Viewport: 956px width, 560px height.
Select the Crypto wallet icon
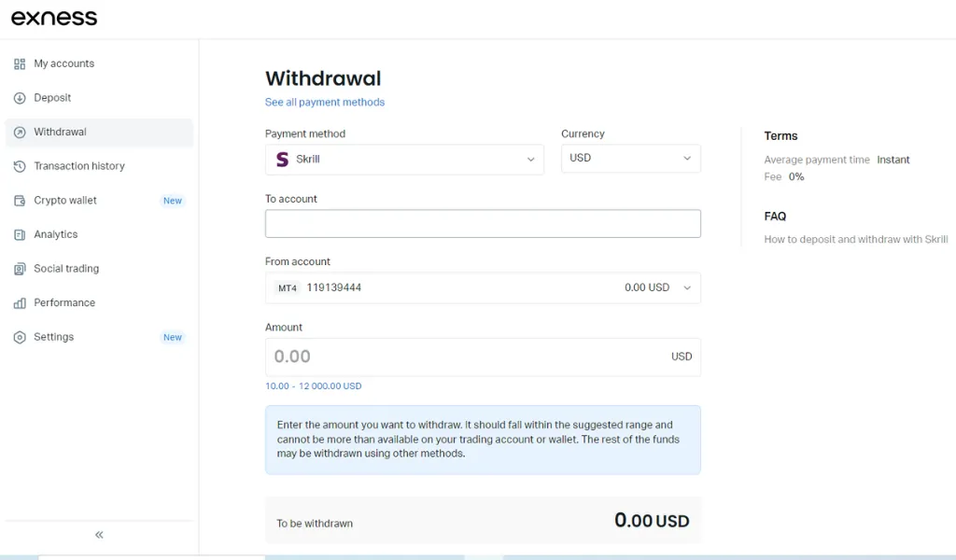point(19,200)
